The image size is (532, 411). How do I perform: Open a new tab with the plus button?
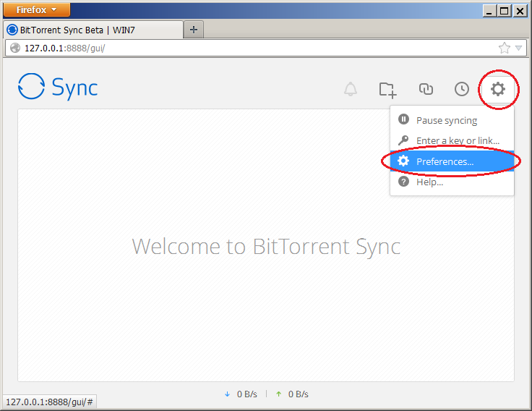click(194, 30)
